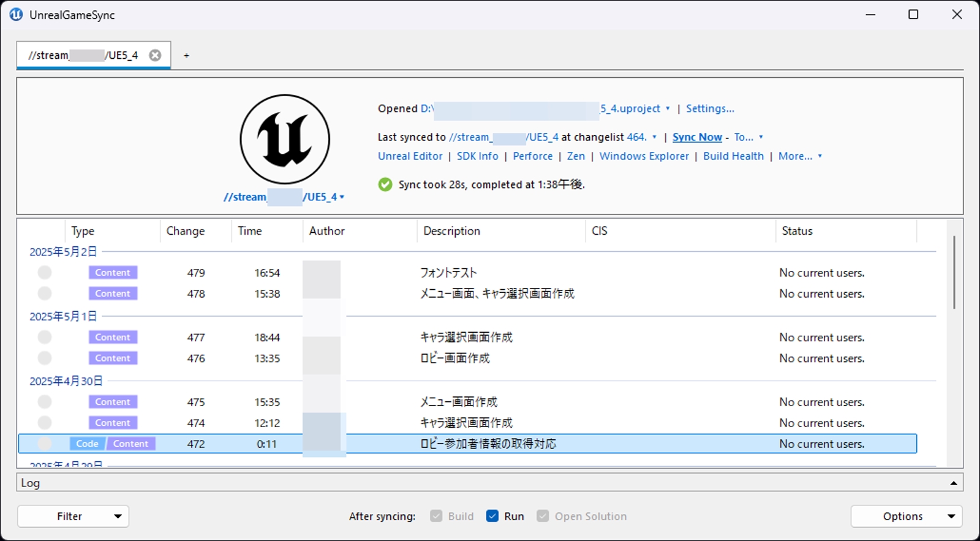The height and width of the screenshot is (541, 980).
Task: Open the More... dropdown arrow
Action: click(x=820, y=156)
